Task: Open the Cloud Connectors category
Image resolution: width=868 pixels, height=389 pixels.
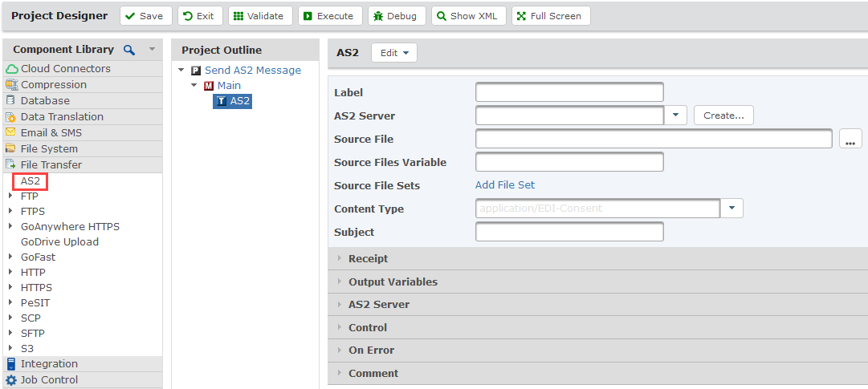Action: point(83,69)
